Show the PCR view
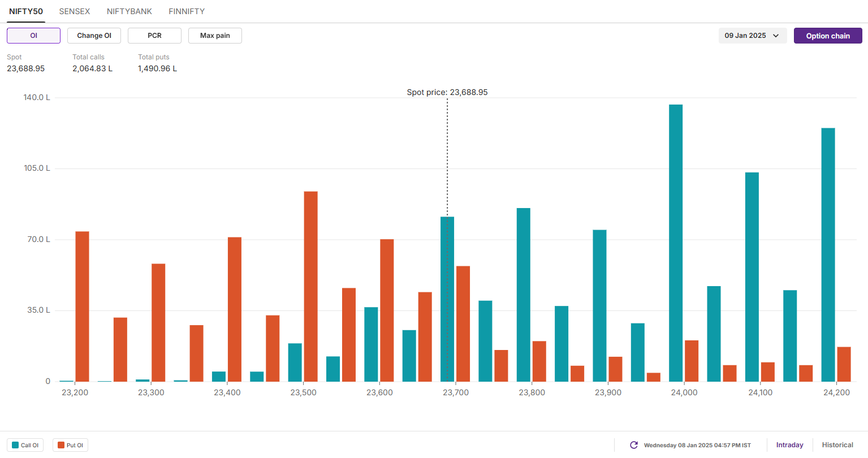 pyautogui.click(x=154, y=36)
